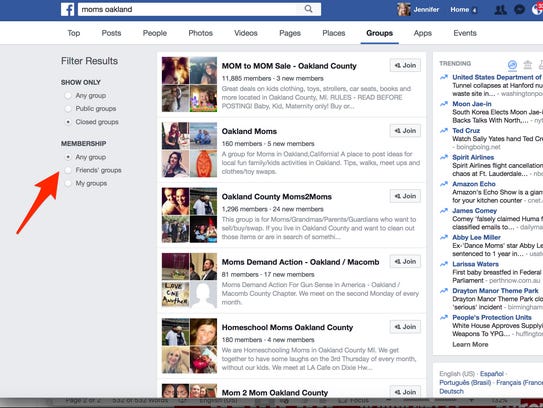Click the 'moms oakland' search field
This screenshot has height=408, width=543.
pos(187,9)
